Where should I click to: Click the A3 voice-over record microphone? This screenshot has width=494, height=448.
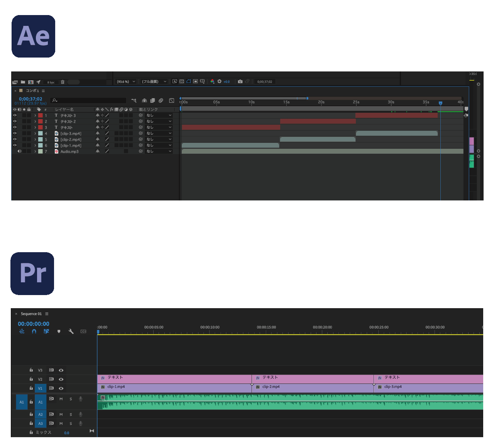click(x=81, y=423)
